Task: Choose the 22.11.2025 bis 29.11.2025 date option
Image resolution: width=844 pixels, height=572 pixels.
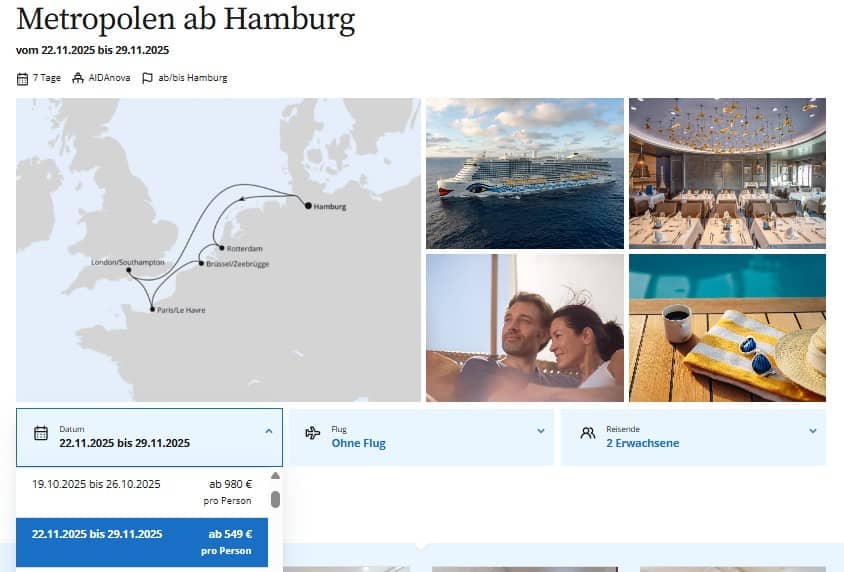Action: (141, 541)
